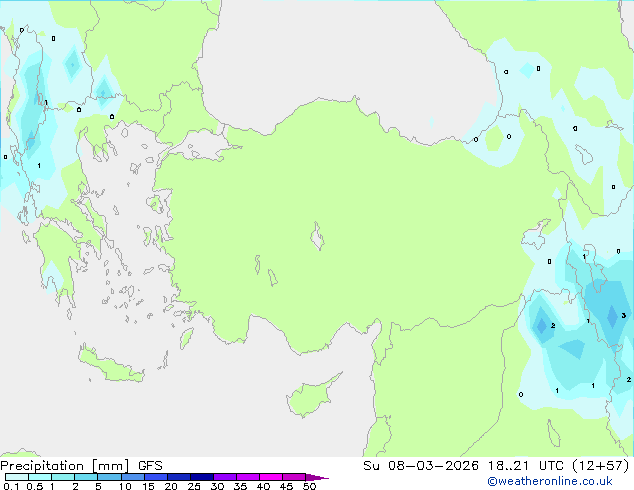Click the '(12+57)' forecast run text
Viewport: 634px width, 490px height.
[x=601, y=466]
